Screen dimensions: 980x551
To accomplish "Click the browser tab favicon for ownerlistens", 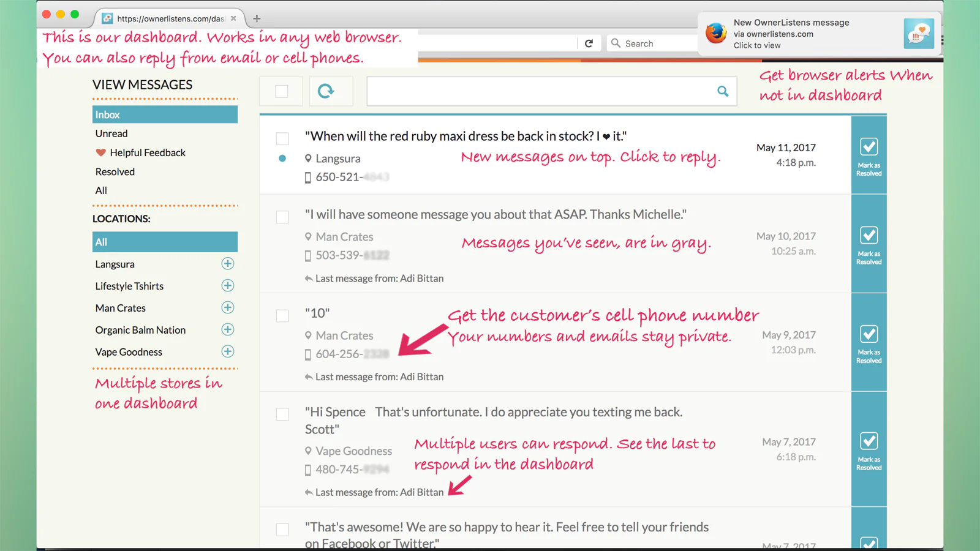I will coord(107,18).
